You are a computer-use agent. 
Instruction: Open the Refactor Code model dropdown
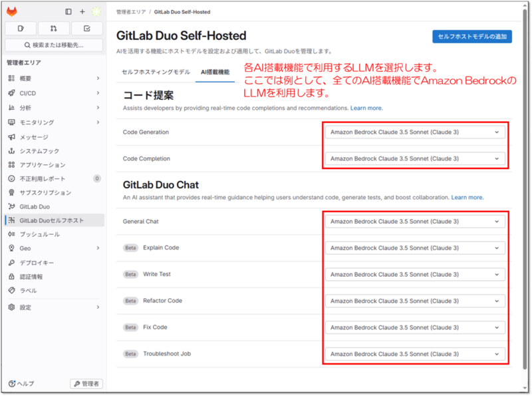(x=415, y=301)
